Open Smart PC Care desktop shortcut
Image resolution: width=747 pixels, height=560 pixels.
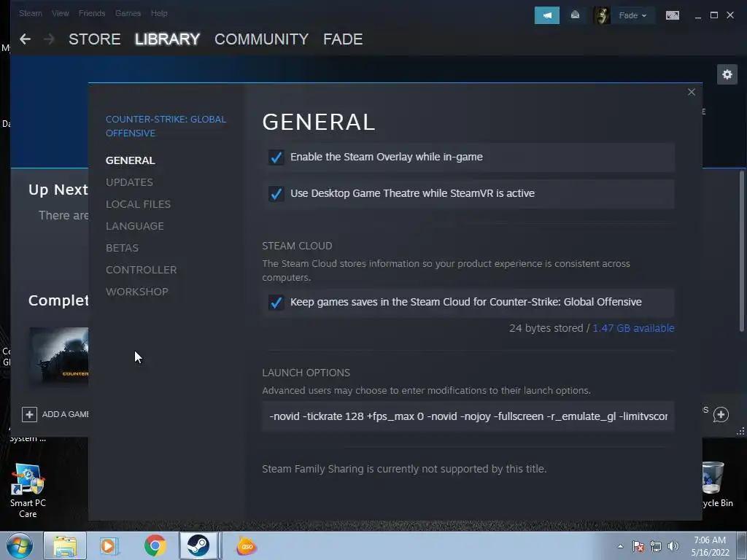point(28,491)
